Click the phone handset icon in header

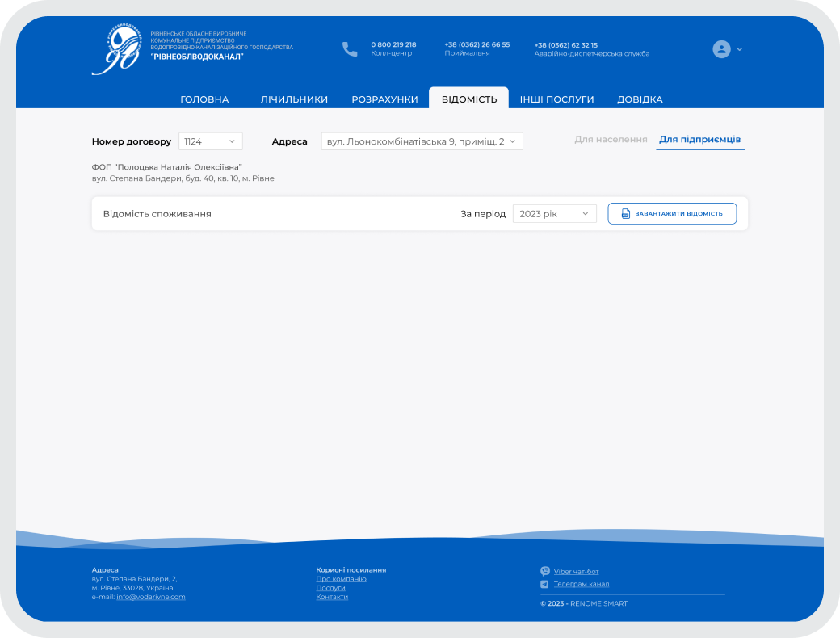350,49
